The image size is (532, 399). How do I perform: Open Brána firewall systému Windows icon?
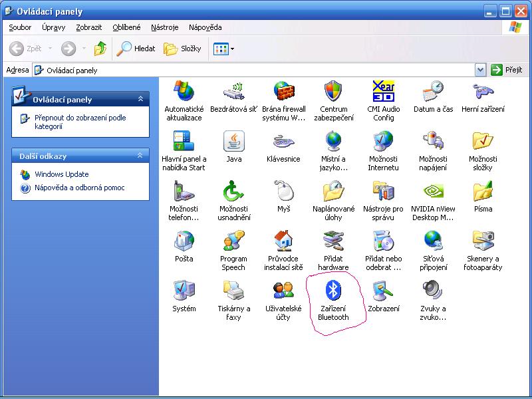pyautogui.click(x=284, y=91)
